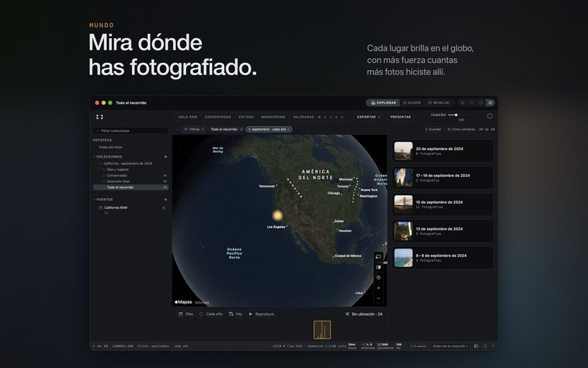Click the PRESENTAR button
The width and height of the screenshot is (588, 368).
[x=400, y=117]
